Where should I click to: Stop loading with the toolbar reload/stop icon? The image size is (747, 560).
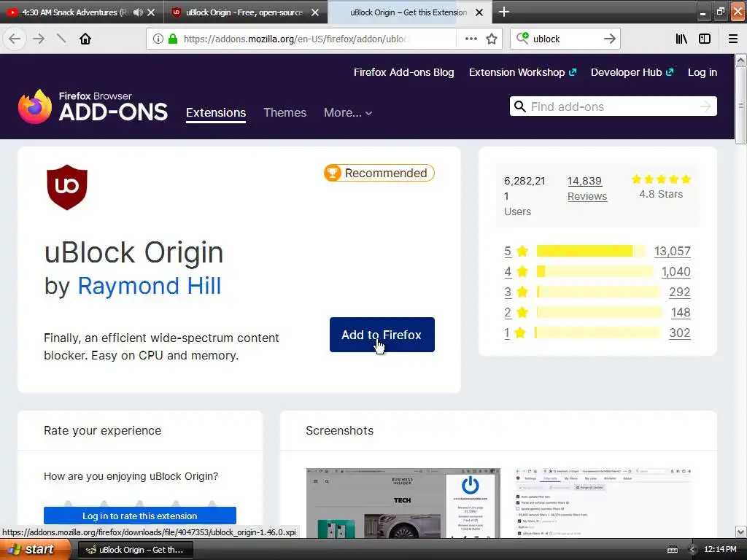click(x=61, y=39)
